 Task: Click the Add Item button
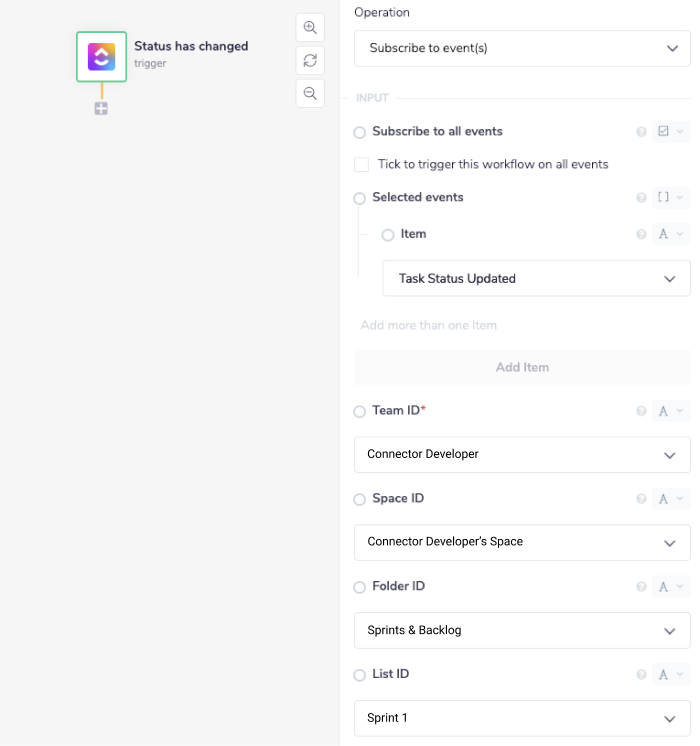pyautogui.click(x=522, y=367)
